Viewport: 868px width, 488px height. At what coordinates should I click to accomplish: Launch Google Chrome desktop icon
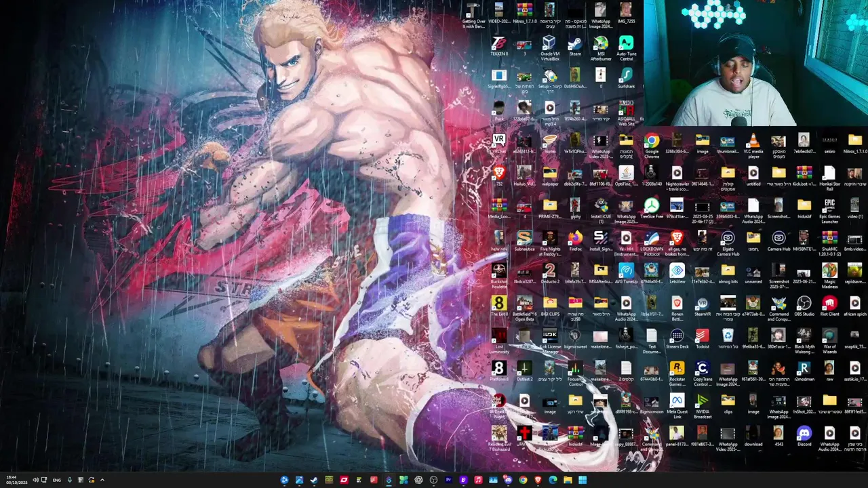point(652,146)
